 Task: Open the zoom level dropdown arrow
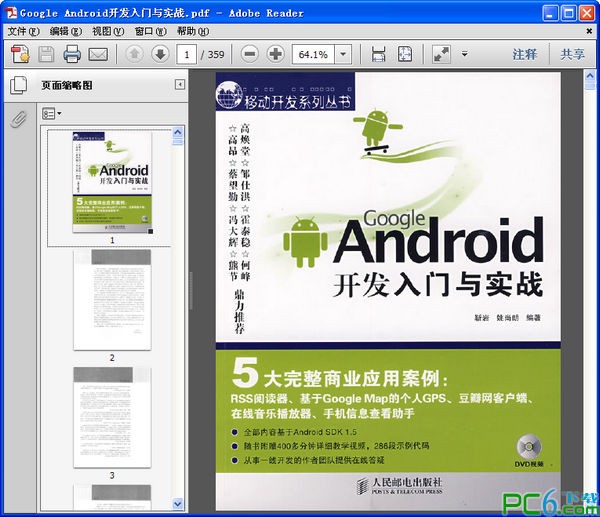coord(343,54)
